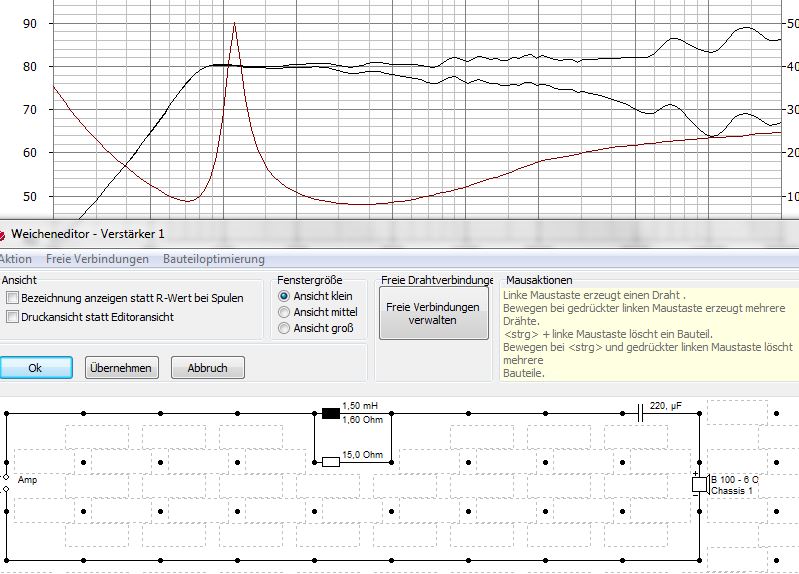
Task: Select the B 100 speaker chassis symbol
Action: (699, 485)
